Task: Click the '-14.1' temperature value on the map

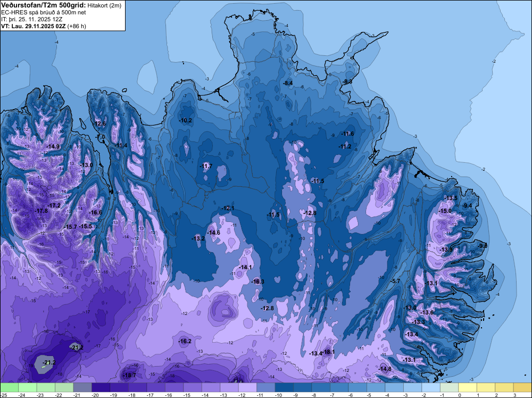Action: [246, 267]
